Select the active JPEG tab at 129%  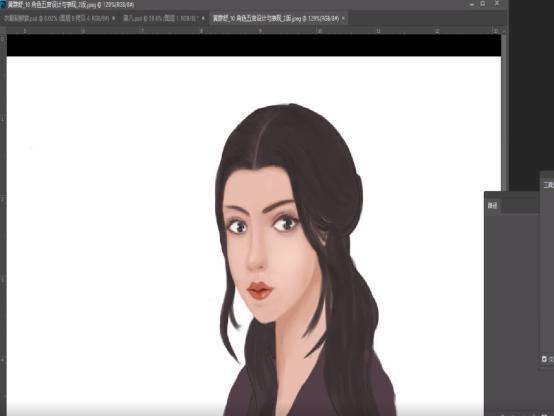point(276,18)
